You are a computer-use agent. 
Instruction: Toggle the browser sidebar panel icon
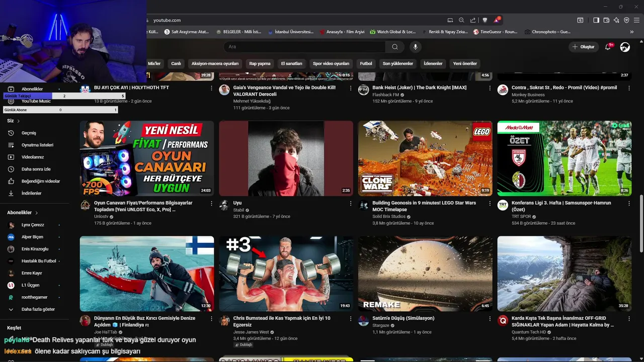pyautogui.click(x=596, y=20)
